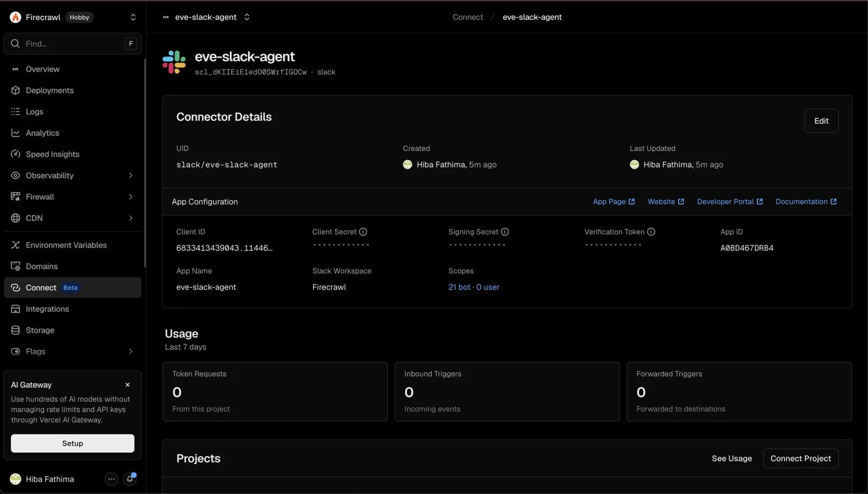Open the eve-slack-agent project switcher chevrons
This screenshot has height=494, width=868.
pos(247,17)
